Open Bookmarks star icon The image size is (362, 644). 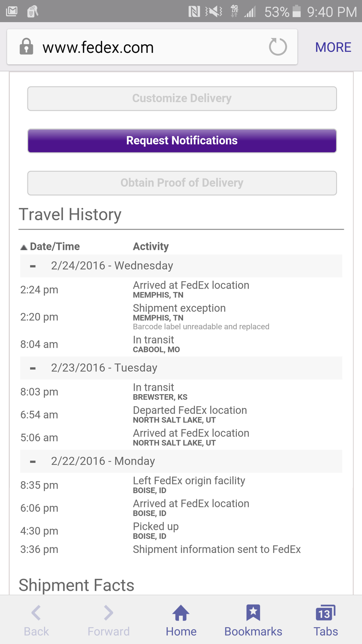(253, 613)
